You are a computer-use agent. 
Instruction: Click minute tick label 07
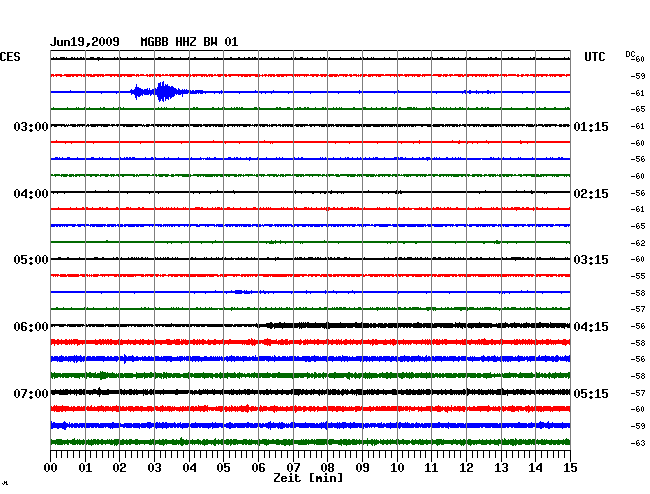point(293,467)
